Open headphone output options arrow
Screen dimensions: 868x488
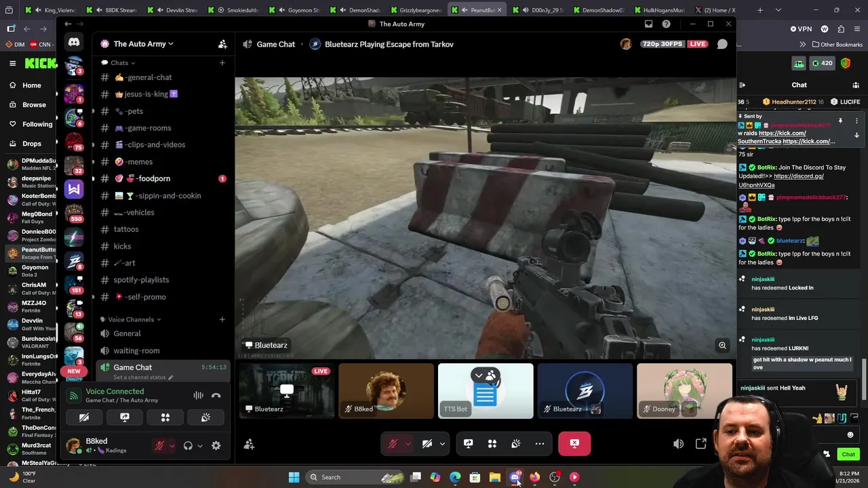(x=199, y=445)
